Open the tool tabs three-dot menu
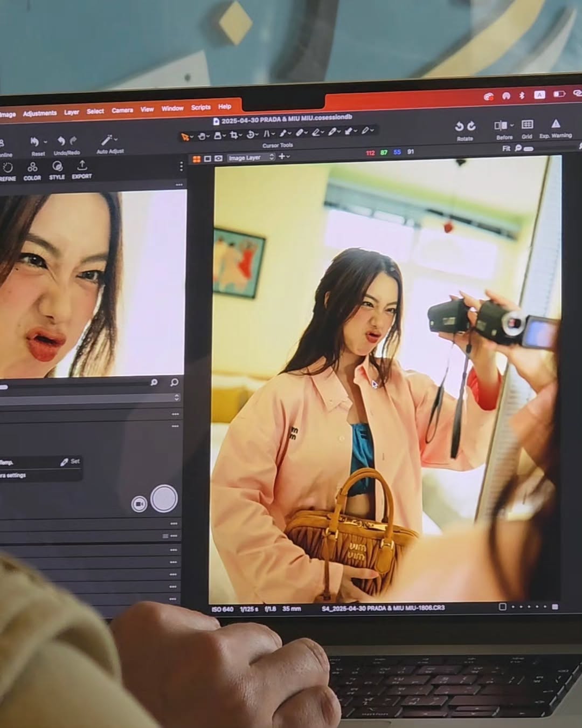This screenshot has height=728, width=582. tap(181, 167)
